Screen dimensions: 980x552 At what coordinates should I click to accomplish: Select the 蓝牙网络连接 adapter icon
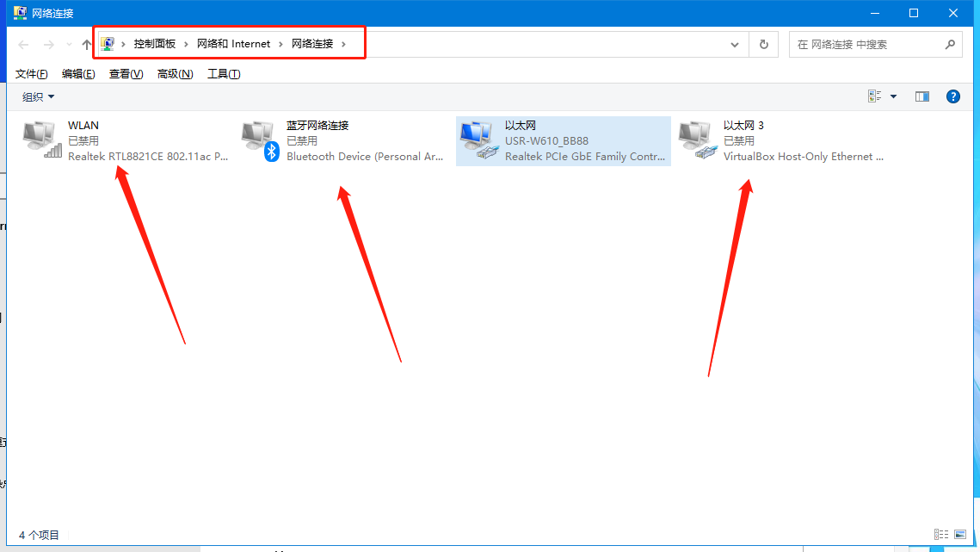point(261,141)
